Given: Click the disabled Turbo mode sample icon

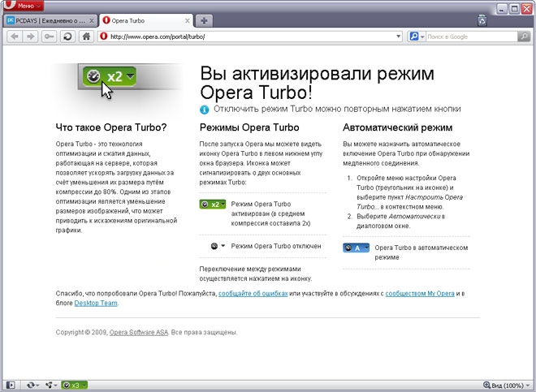Looking at the screenshot, I should tap(218, 246).
